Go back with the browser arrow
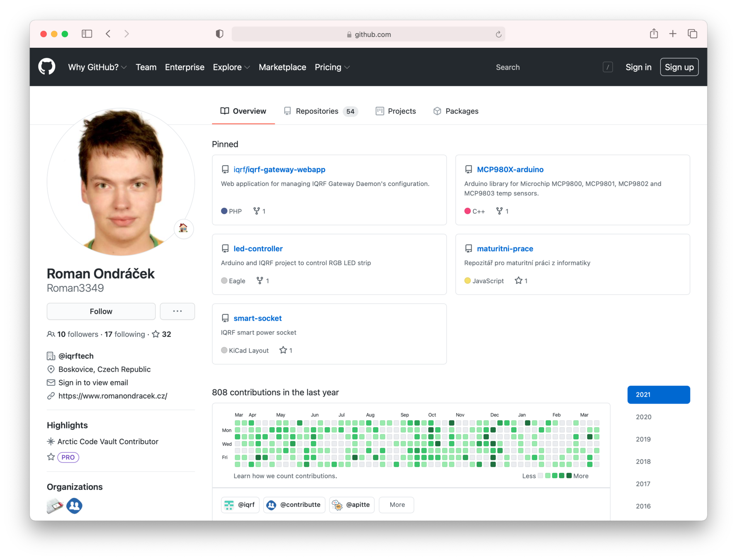This screenshot has width=737, height=560. pos(108,34)
